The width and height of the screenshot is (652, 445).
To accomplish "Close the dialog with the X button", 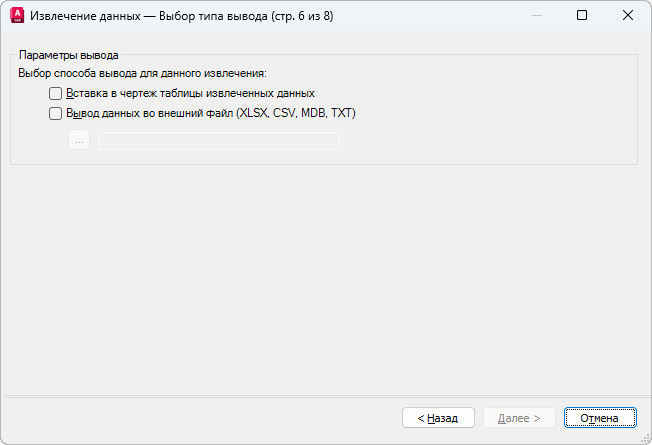I will 627,16.
